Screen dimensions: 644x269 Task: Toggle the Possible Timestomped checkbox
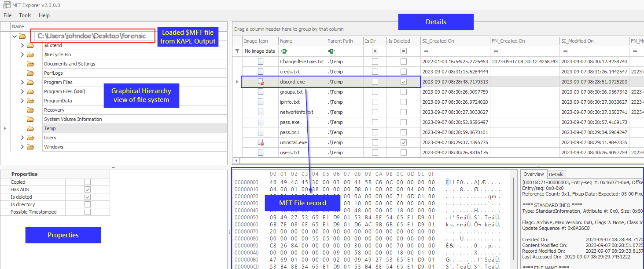click(x=88, y=212)
